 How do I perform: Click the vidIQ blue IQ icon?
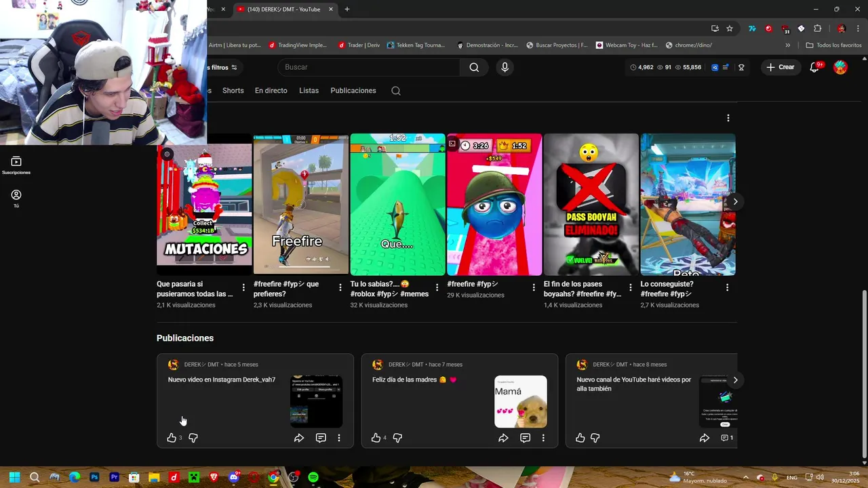[x=715, y=67]
